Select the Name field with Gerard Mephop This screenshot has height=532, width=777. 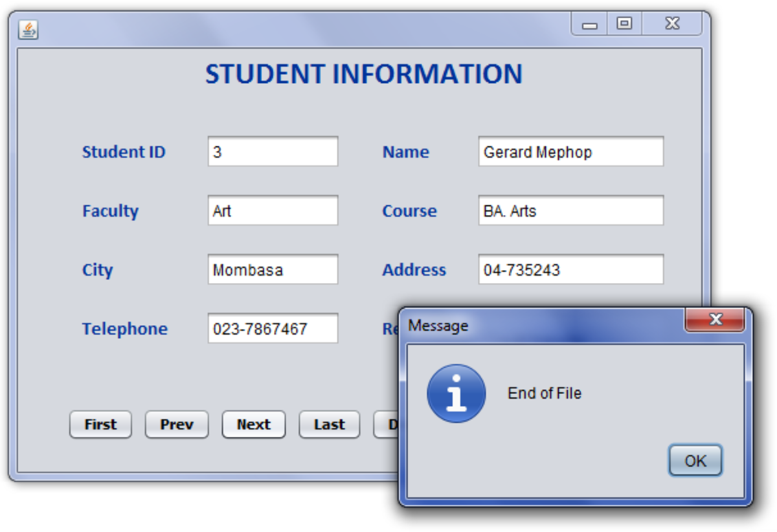click(570, 152)
